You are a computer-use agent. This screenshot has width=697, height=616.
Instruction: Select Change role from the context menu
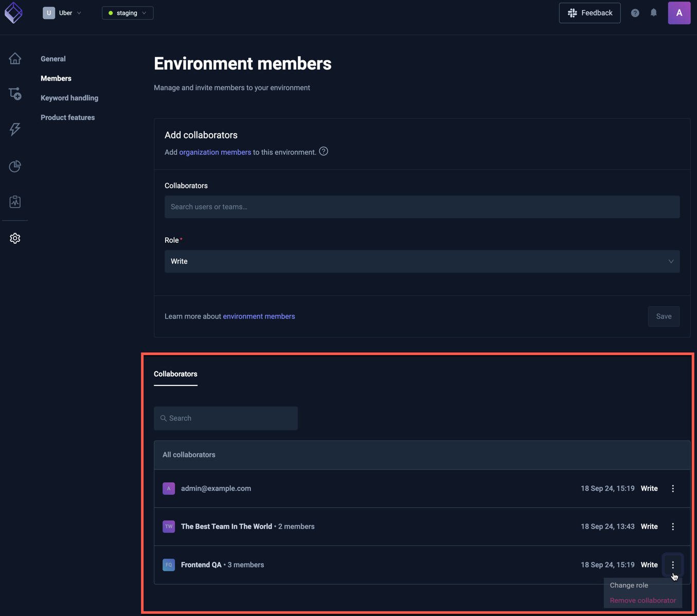[629, 585]
